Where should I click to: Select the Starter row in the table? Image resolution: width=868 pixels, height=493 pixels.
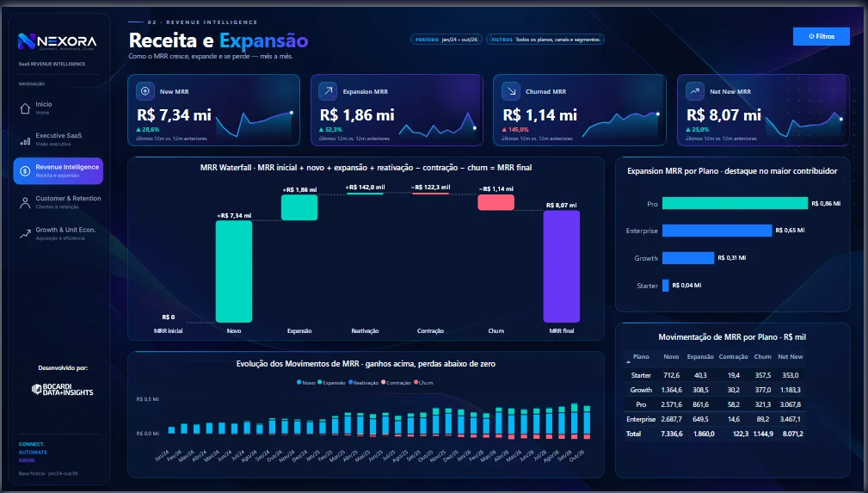tap(714, 375)
